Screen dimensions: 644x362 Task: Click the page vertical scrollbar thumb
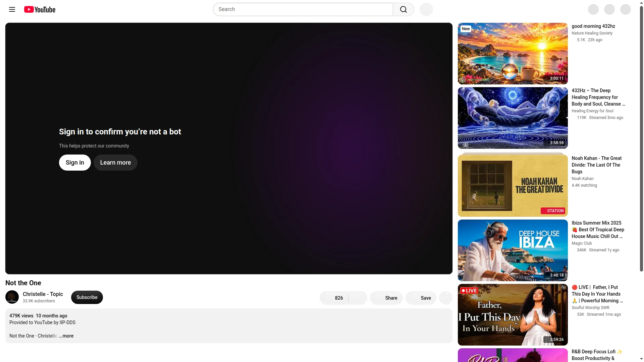click(641, 138)
